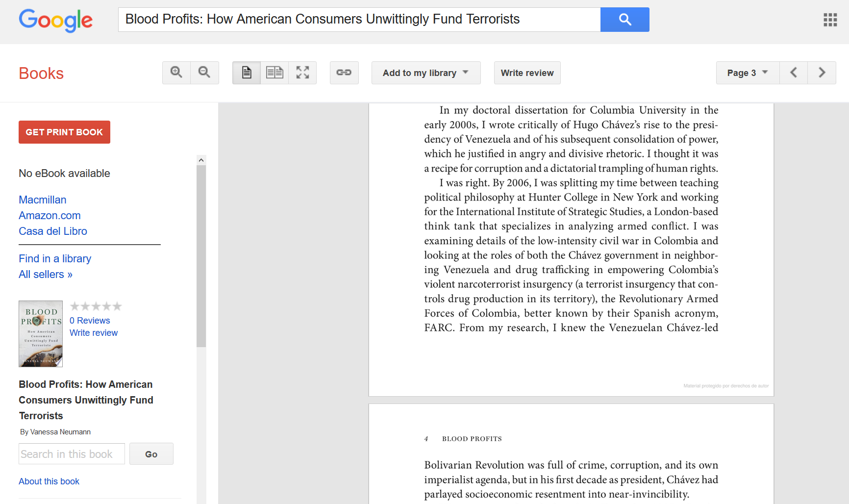This screenshot has width=849, height=504.
Task: Click the sidebar scrollbar thumb
Action: 201,256
